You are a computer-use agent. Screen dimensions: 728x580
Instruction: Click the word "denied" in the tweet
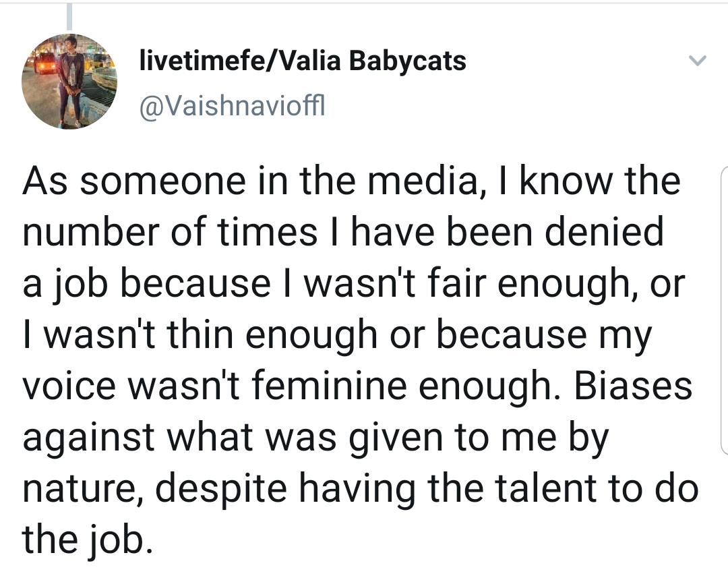603,232
